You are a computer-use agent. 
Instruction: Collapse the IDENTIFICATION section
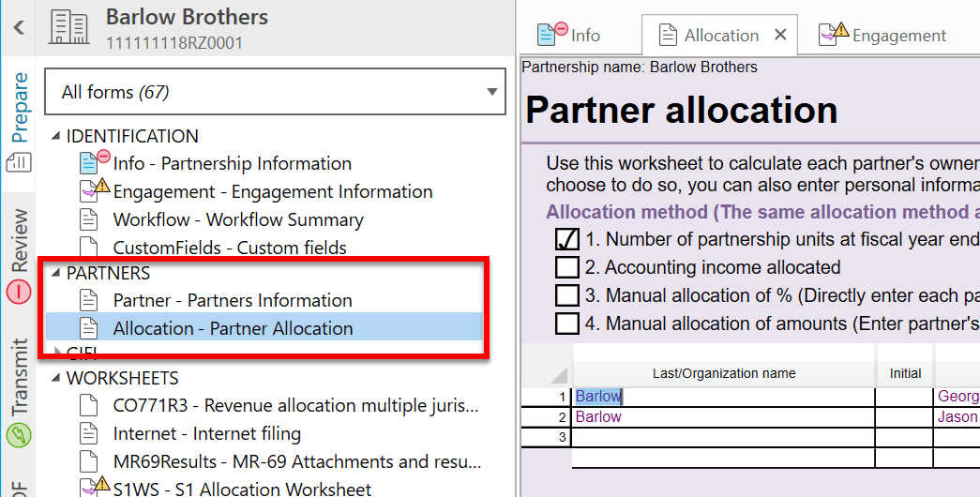(56, 136)
